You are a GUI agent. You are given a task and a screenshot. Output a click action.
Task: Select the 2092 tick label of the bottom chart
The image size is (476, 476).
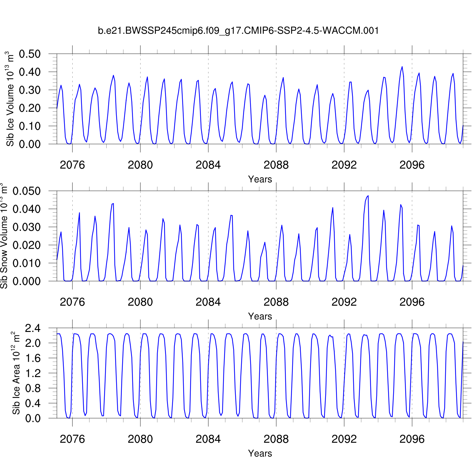point(344,439)
